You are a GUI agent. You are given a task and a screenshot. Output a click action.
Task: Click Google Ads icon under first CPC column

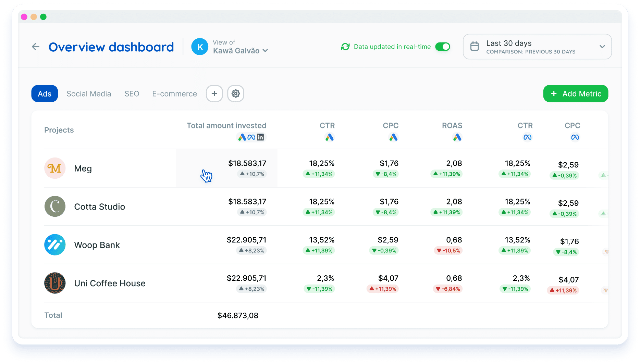(x=393, y=137)
